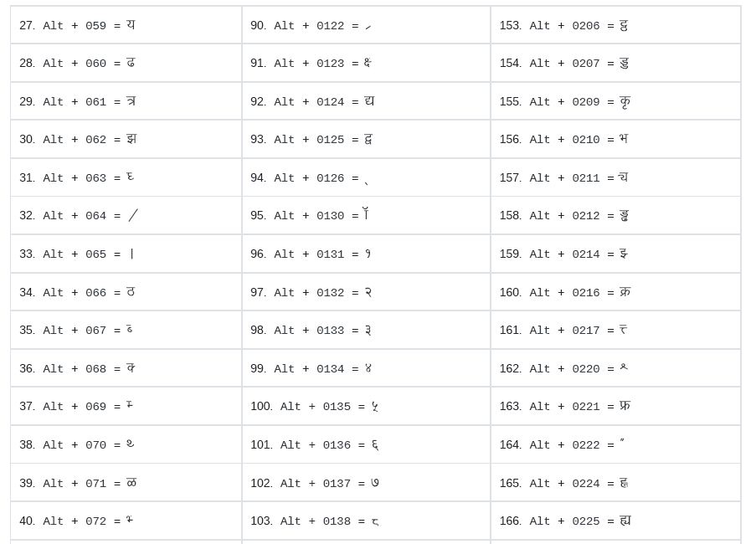This screenshot has height=544, width=756.
Task: Select the Alt + 062 entry
Action: click(x=126, y=139)
